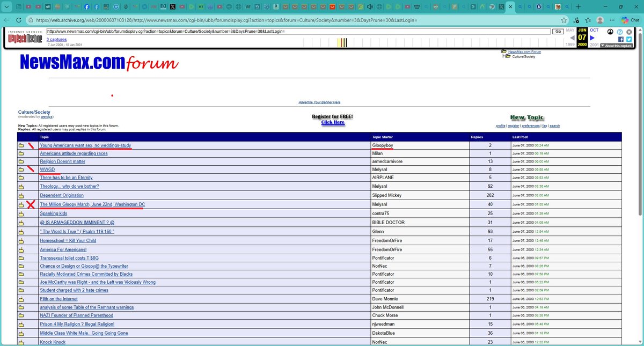Open the media control music note icon
The height and width of the screenshot is (346, 644).
coord(576,20)
